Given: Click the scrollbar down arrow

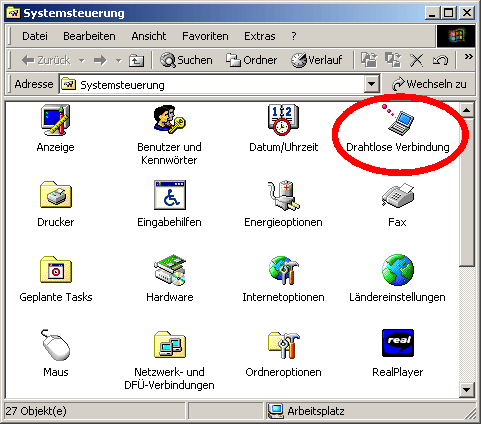Looking at the screenshot, I should [466, 389].
